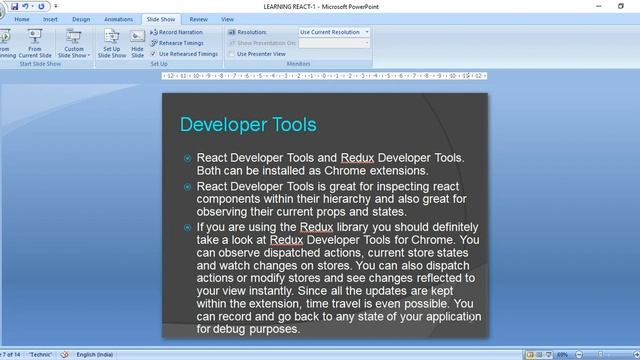The height and width of the screenshot is (360, 640).
Task: Click the Rehearse Timings clock icon
Action: pyautogui.click(x=153, y=43)
